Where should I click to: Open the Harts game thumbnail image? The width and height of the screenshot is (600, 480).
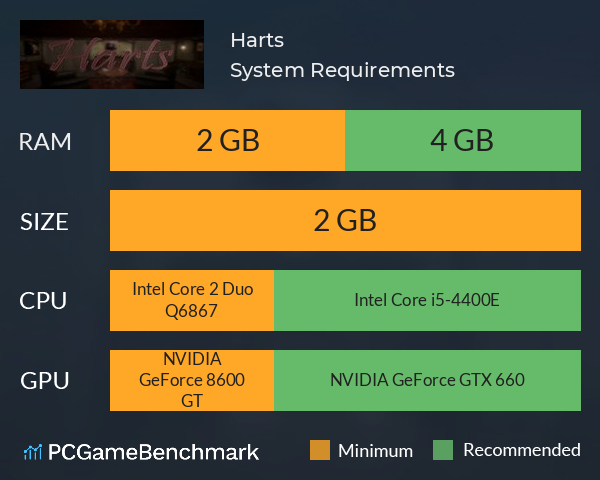(x=112, y=54)
